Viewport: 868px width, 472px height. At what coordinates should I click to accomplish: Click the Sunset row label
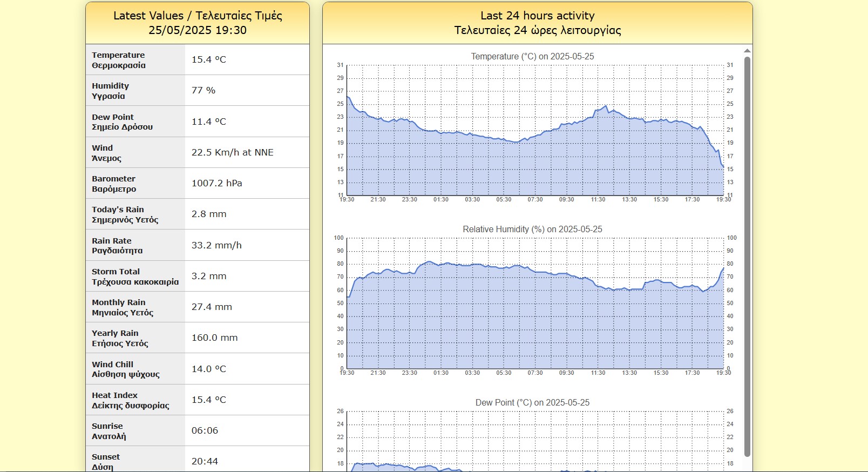click(106, 462)
